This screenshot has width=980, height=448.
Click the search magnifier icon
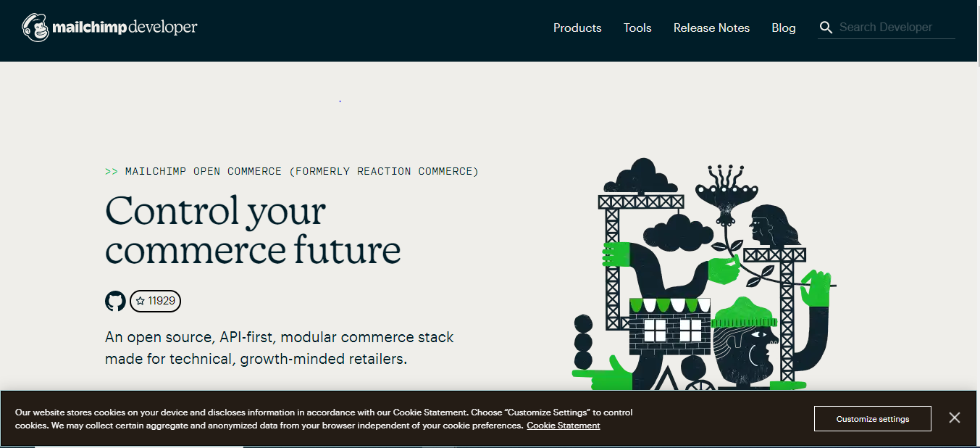point(826,28)
